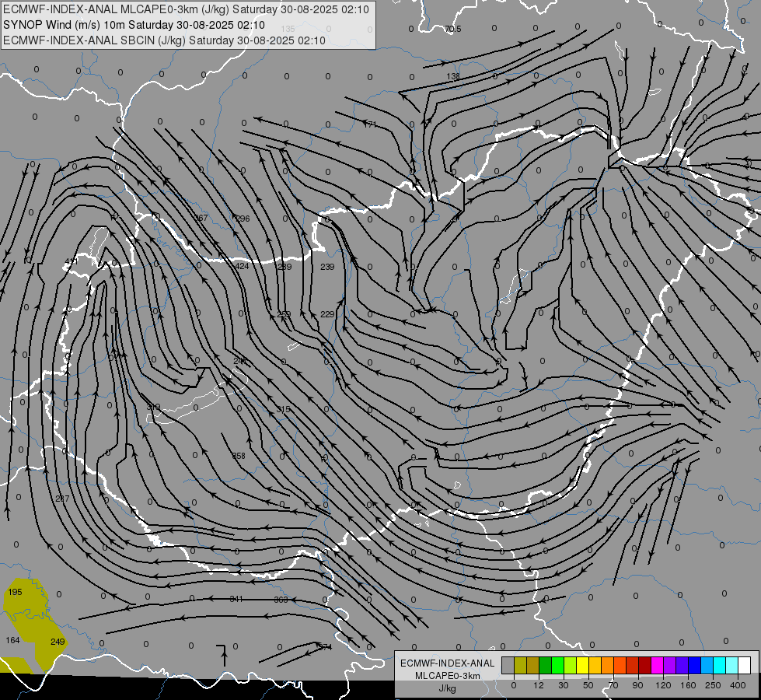Click the legend title ECMWF-INDEX-ANAL
The image size is (761, 700).
click(447, 663)
